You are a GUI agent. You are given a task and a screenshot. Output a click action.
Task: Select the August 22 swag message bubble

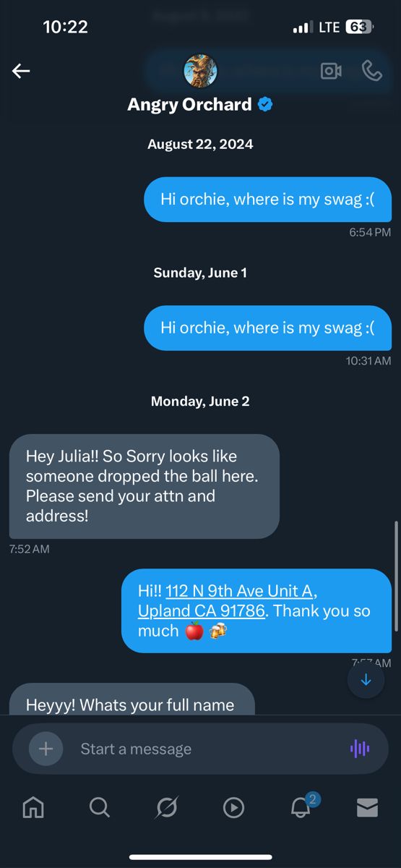coord(267,199)
